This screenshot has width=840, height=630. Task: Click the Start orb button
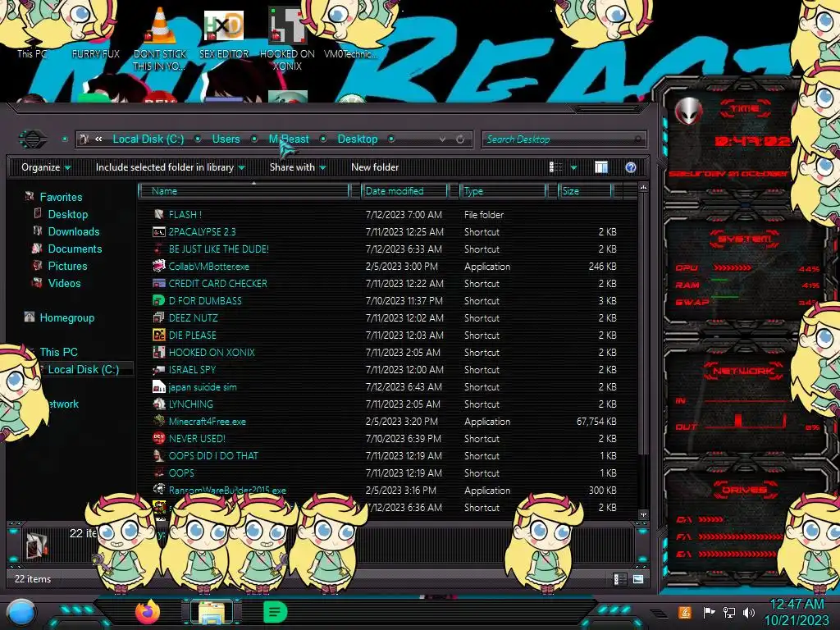click(x=21, y=614)
